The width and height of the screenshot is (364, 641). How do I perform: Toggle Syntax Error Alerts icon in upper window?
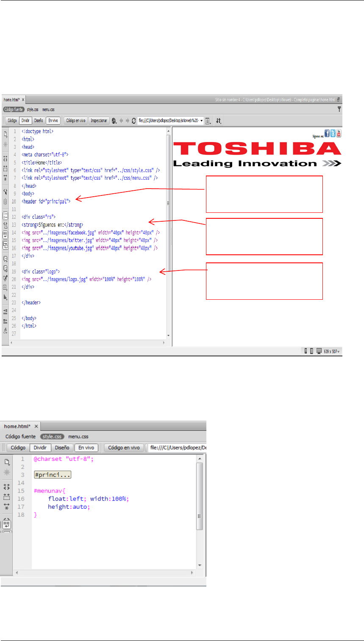pos(6,244)
